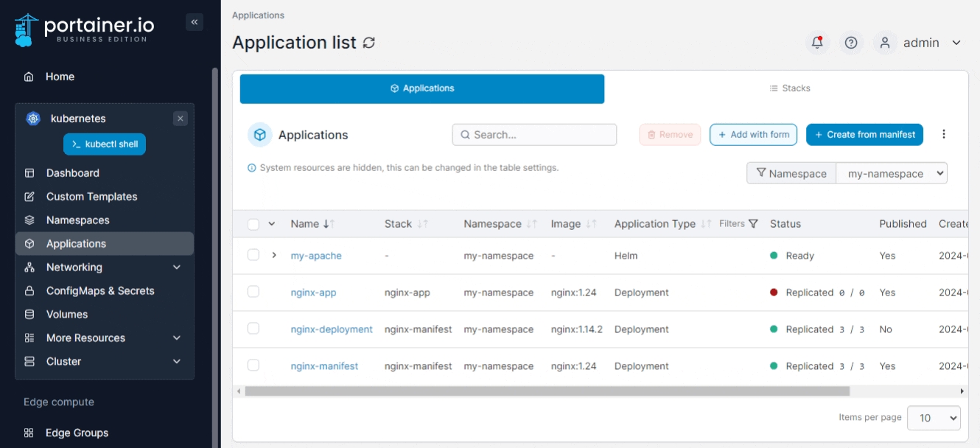Select the nginx-app row checkbox

pyautogui.click(x=253, y=292)
